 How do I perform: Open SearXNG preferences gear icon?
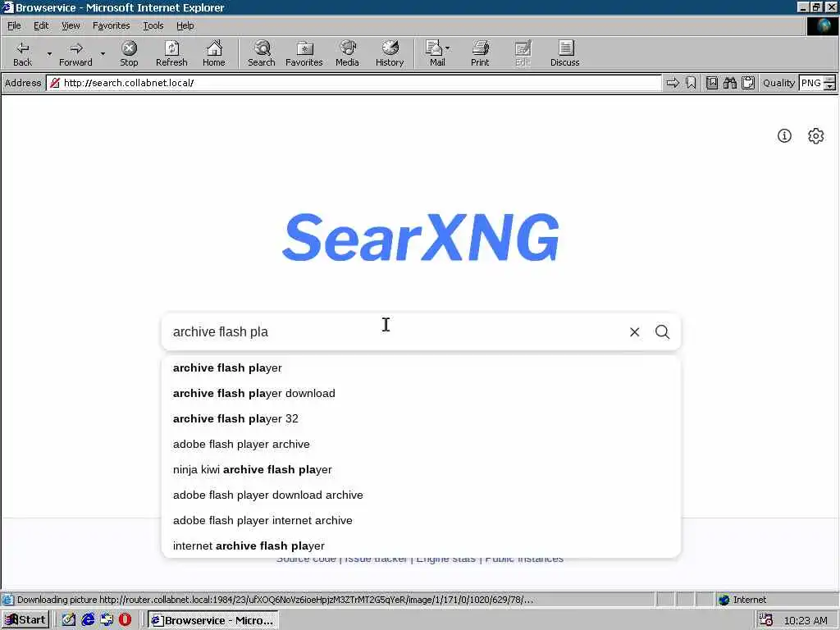815,135
